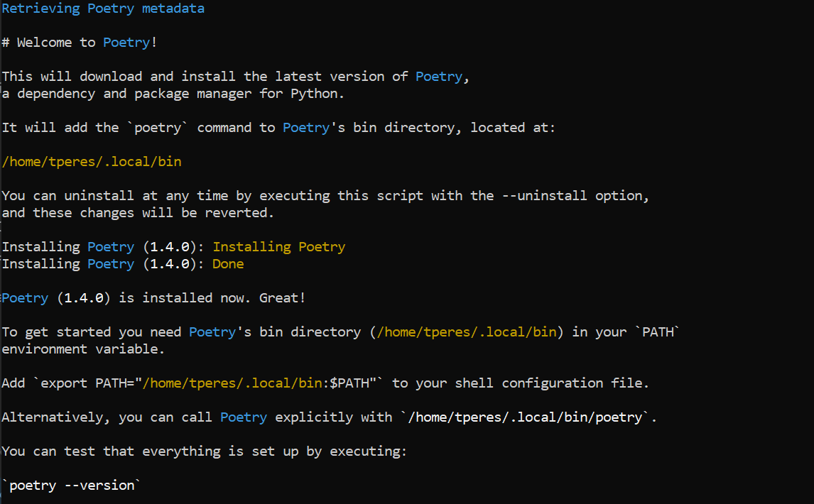Click "export PATH=" in the Add instruction

(x=88, y=383)
